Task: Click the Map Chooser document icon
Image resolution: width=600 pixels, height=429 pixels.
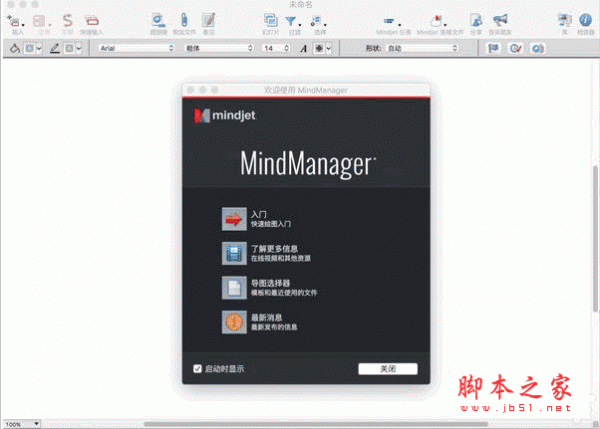Action: click(234, 288)
